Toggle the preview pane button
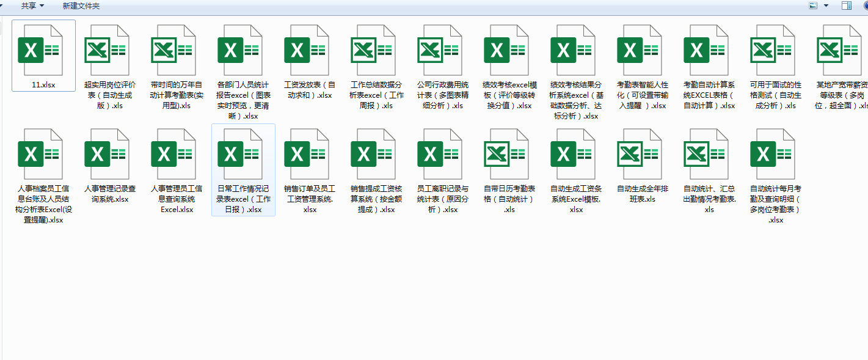The image size is (868, 360). [847, 6]
